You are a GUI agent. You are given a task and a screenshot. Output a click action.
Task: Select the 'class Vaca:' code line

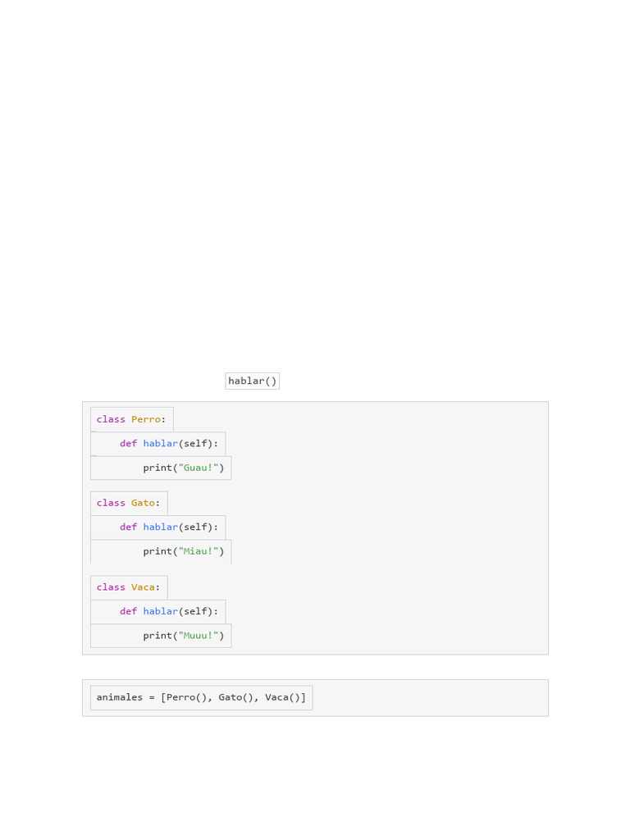click(129, 587)
